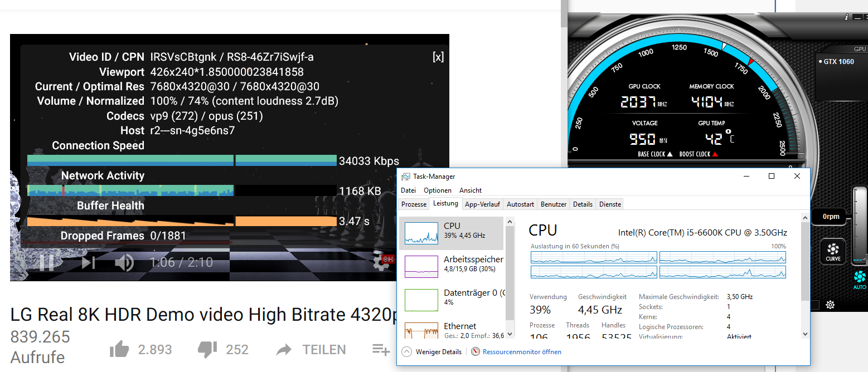Image resolution: width=868 pixels, height=372 pixels.
Task: Click the share arrow icon
Action: (x=284, y=350)
